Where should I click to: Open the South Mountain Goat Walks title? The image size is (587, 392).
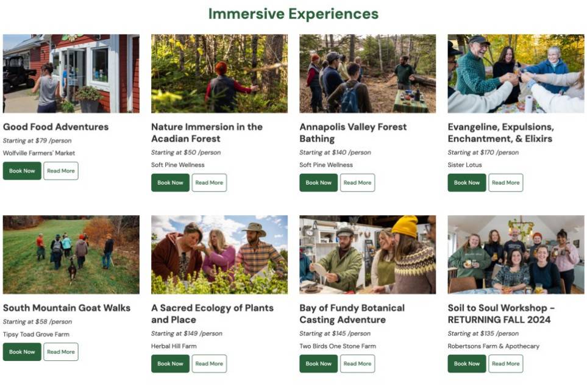66,308
